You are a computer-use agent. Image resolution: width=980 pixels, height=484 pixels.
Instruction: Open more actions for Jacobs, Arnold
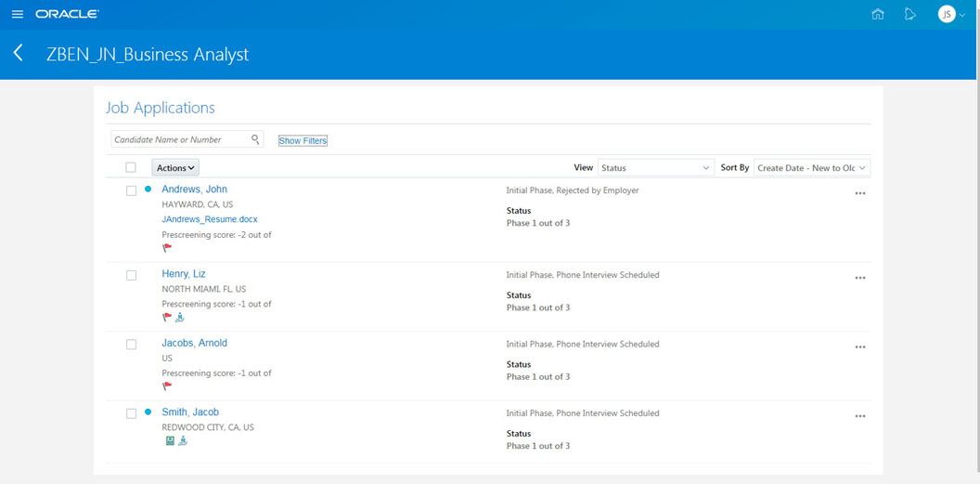point(860,347)
